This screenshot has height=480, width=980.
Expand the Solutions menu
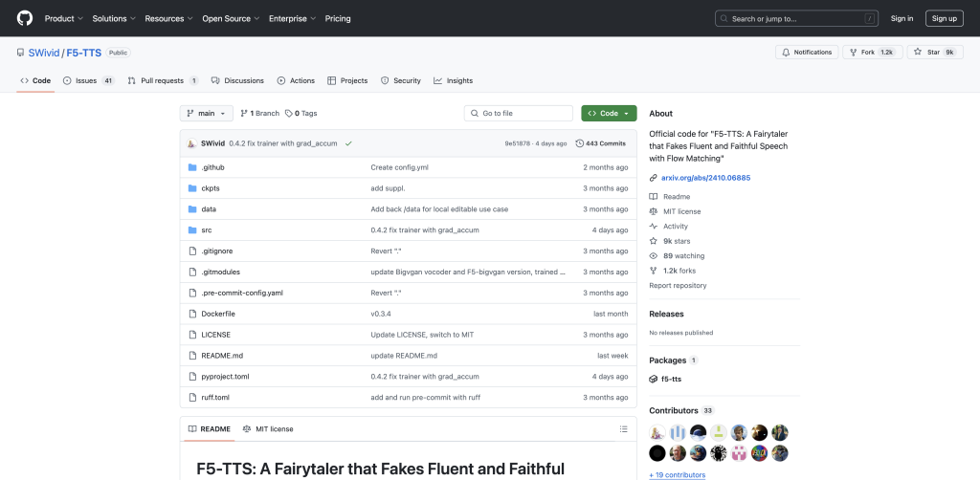tap(114, 19)
